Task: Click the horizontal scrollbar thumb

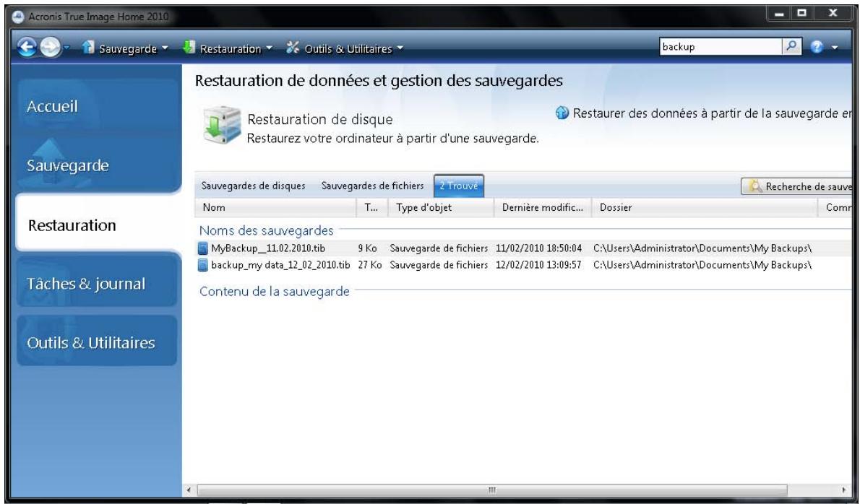Action: 492,490
